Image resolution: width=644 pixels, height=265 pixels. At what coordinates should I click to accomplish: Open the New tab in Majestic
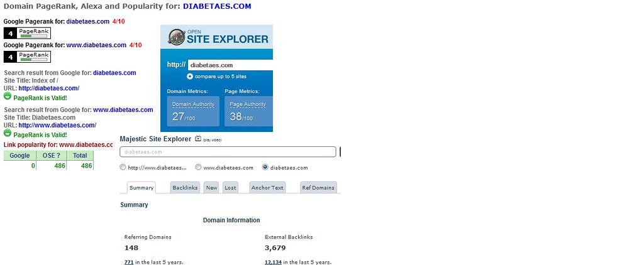click(211, 188)
